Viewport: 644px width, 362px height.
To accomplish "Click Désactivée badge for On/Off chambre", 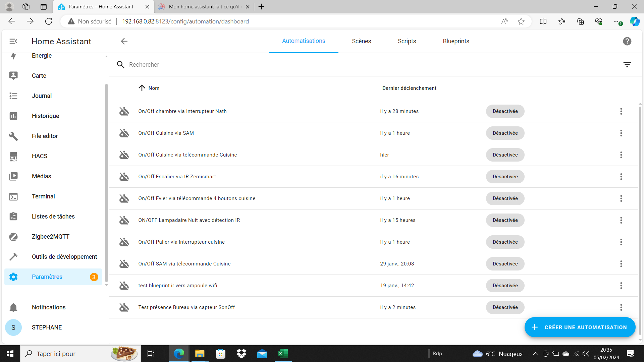I will tap(505, 111).
